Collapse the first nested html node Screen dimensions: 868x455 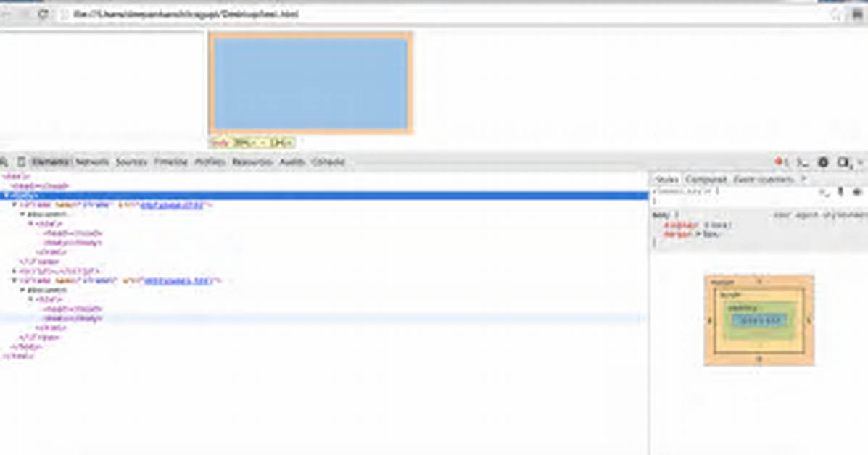(31, 224)
